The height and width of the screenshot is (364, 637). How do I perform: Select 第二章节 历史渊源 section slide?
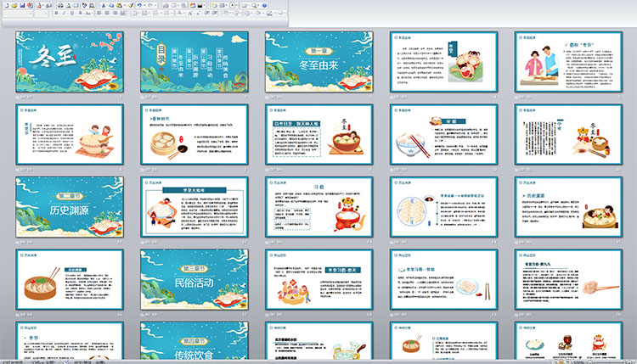point(70,207)
